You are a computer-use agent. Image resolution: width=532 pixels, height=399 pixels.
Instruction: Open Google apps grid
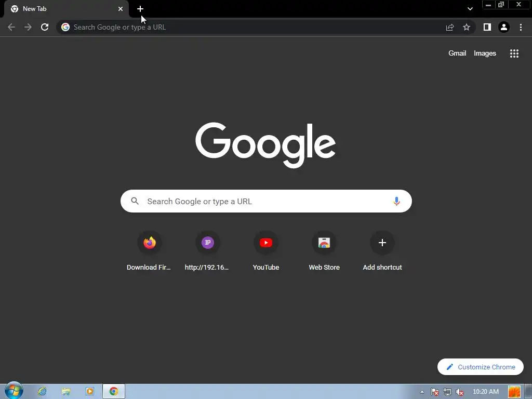[514, 54]
